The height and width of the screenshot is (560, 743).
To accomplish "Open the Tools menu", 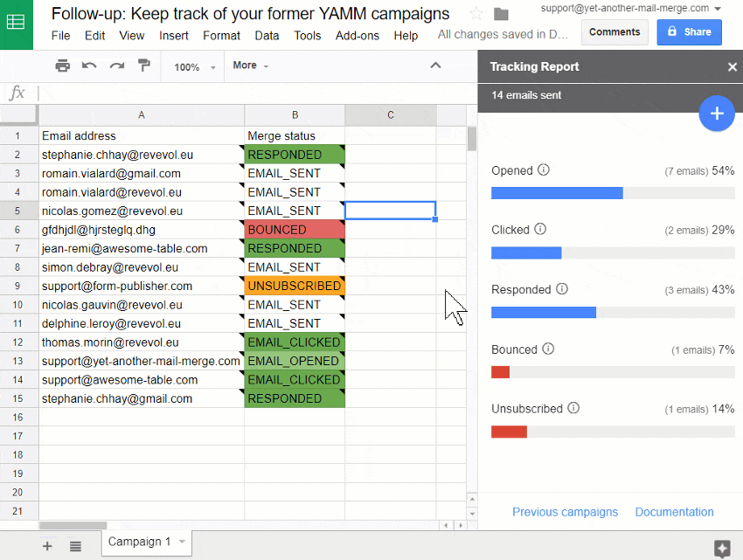I will (307, 36).
